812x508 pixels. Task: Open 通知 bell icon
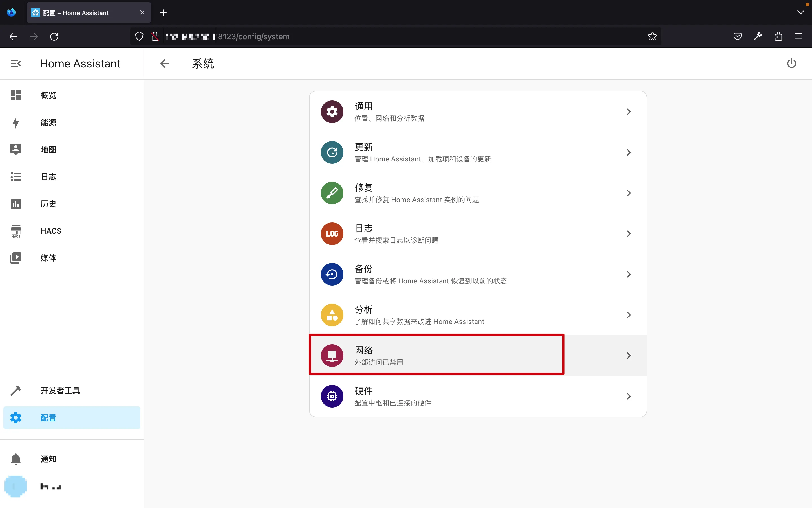pos(16,459)
